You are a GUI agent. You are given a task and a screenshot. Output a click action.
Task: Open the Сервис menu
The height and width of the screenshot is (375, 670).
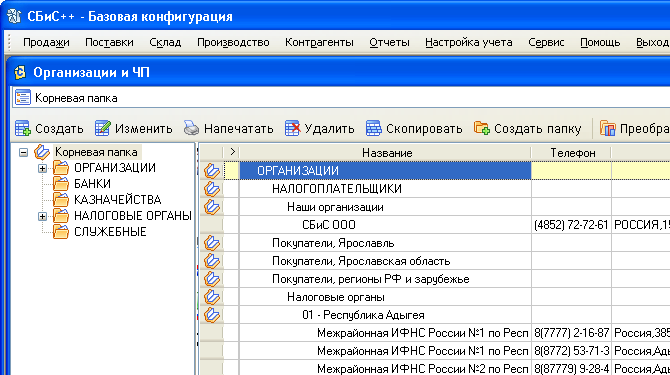(x=546, y=42)
